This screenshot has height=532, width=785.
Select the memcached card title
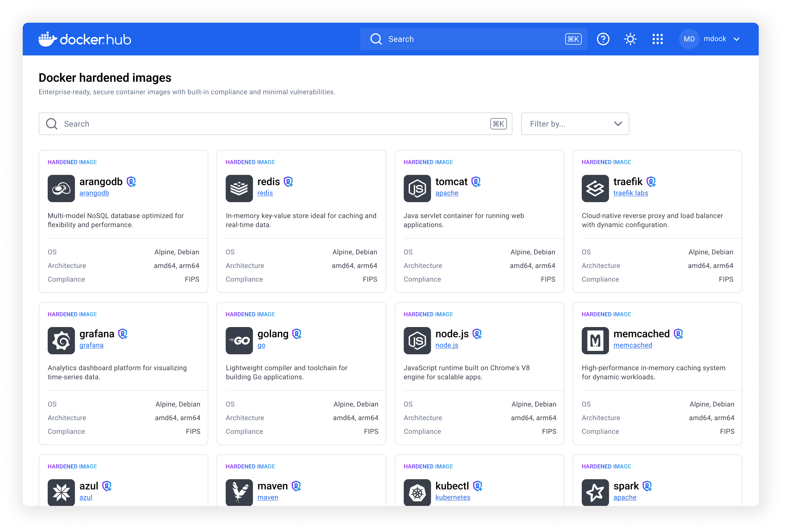pos(641,334)
